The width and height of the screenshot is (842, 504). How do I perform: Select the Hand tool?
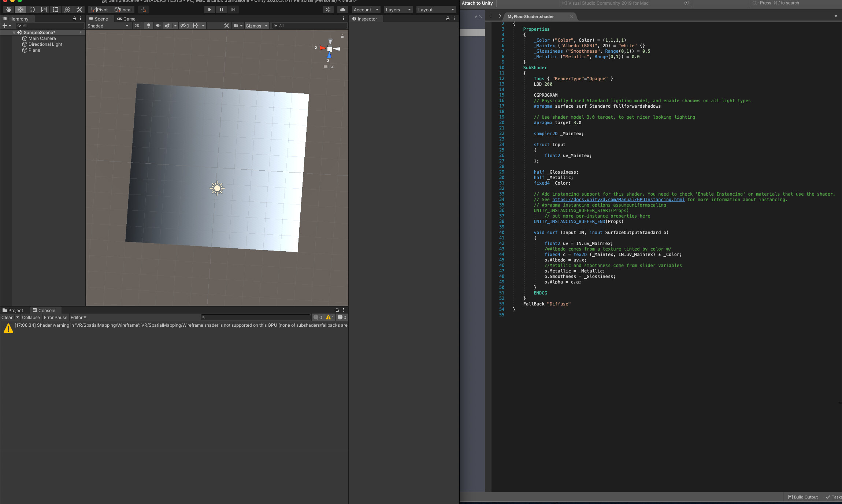tap(8, 10)
